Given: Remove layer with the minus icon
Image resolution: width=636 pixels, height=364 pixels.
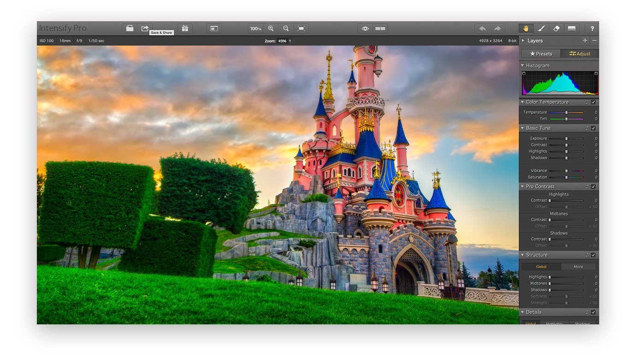Looking at the screenshot, I should 594,41.
